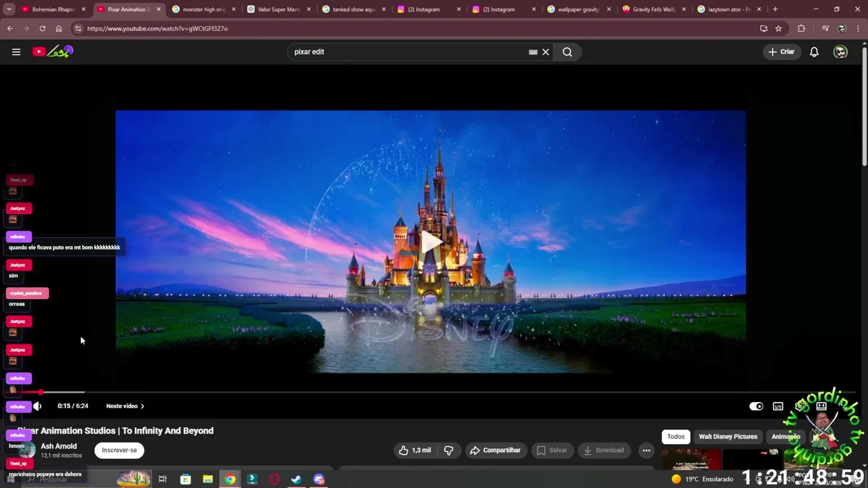Open a new browser tab with plus
The width and height of the screenshot is (868, 488).
coord(775,9)
